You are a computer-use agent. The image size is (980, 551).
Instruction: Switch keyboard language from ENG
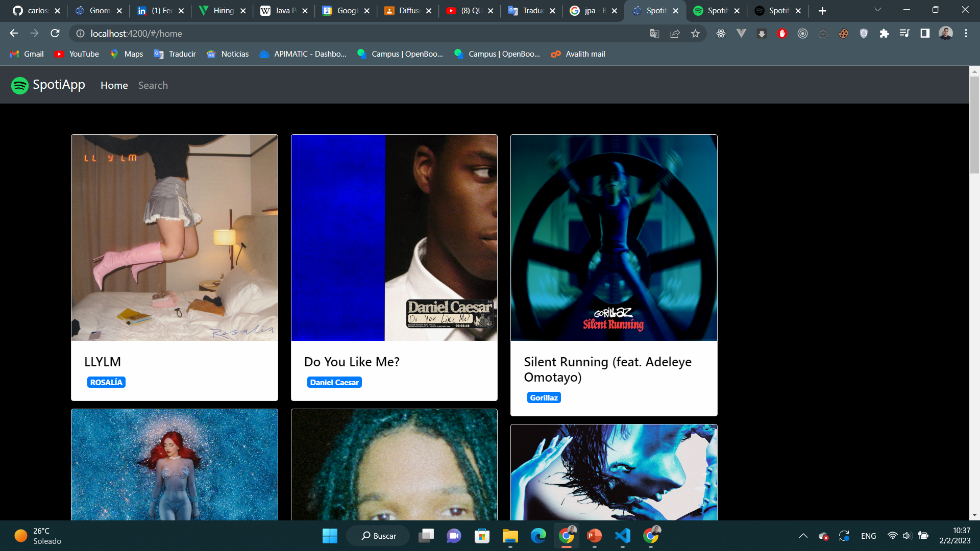point(869,536)
